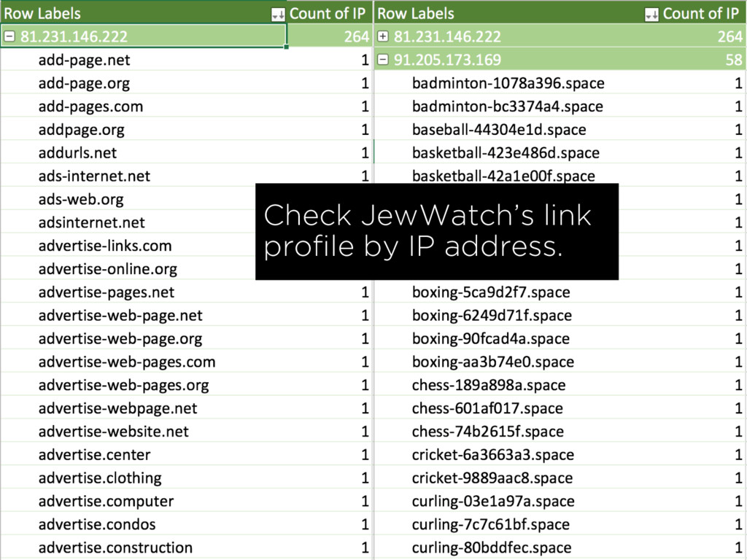Select the 264 count in left table
This screenshot has width=747, height=560.
[356, 36]
